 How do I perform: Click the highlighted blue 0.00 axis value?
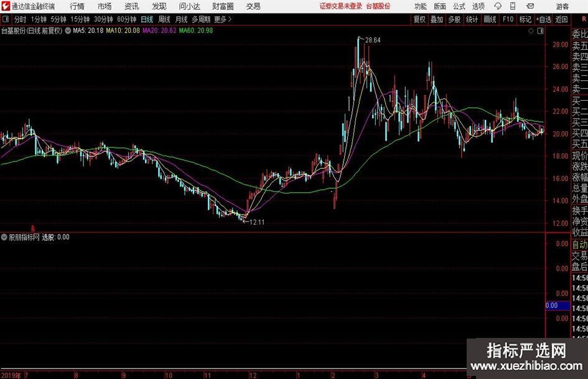[558, 306]
